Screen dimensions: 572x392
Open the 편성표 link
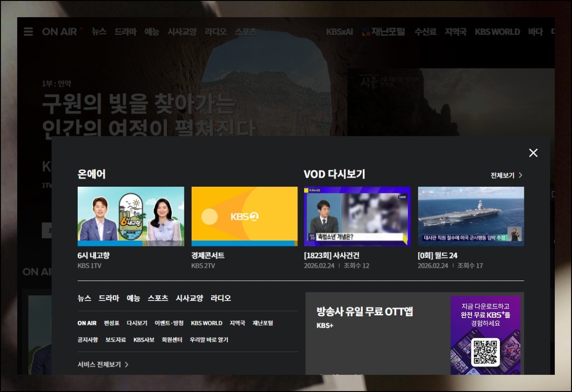(112, 323)
